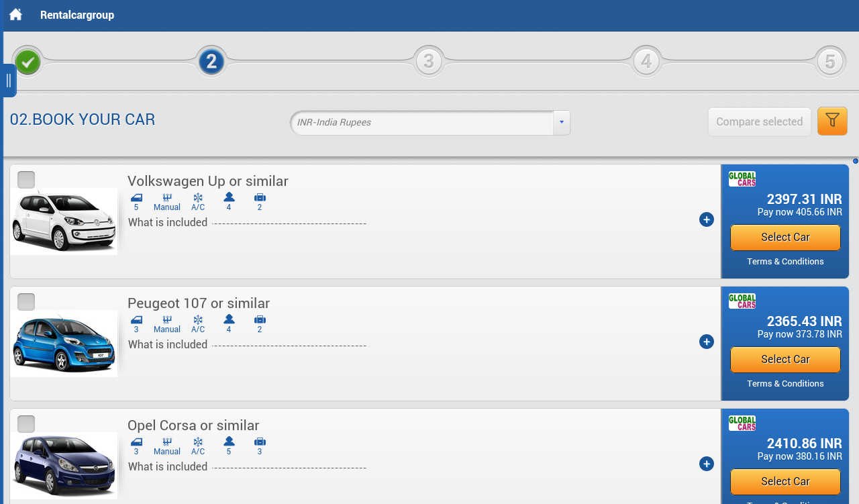The image size is (859, 504).
Task: Click Opel Corsa A/C snowflake icon
Action: [198, 442]
